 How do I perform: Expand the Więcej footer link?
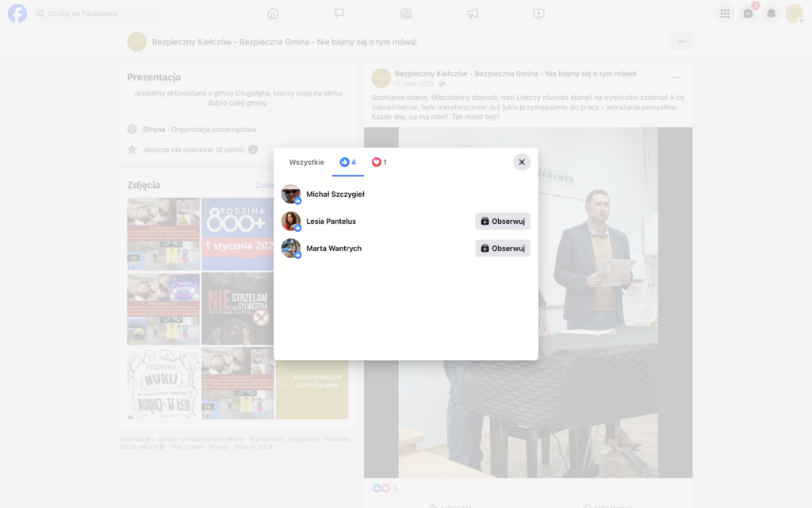tap(219, 447)
